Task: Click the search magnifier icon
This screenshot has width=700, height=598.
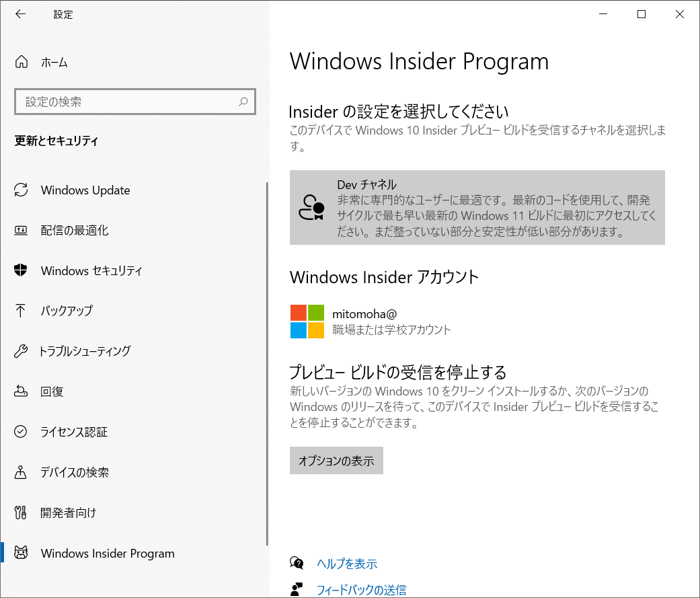Action: coord(243,102)
